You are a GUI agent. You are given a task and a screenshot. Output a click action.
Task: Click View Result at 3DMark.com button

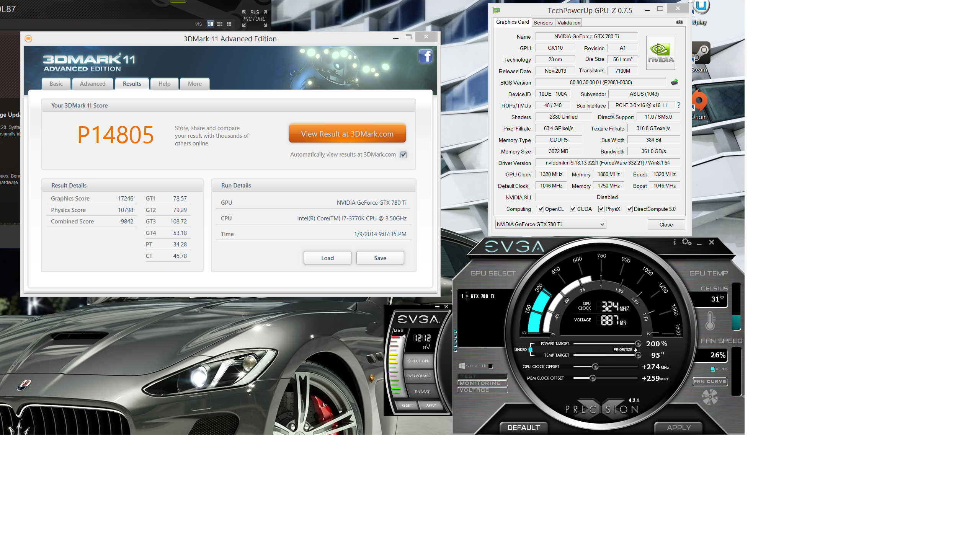[x=347, y=134]
